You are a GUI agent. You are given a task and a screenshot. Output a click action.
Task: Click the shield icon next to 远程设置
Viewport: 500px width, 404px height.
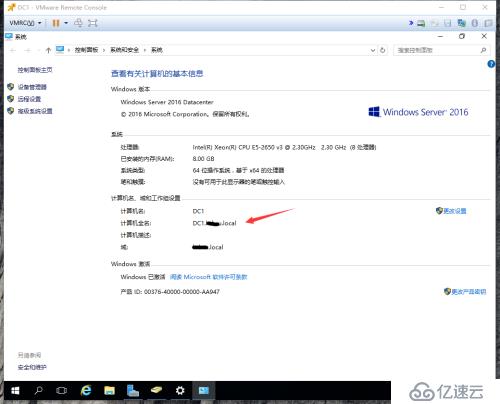coord(11,99)
